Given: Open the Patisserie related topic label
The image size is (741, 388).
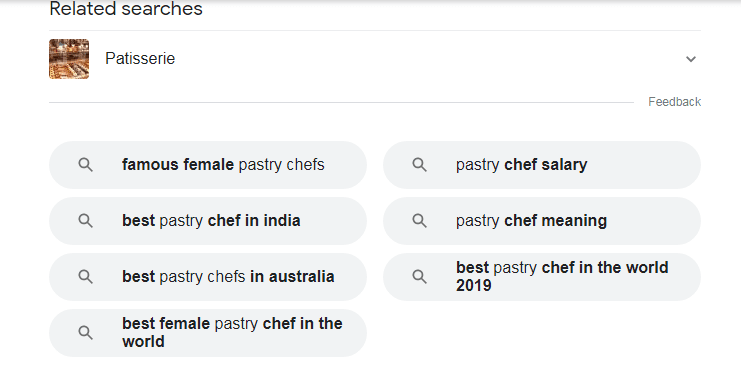Looking at the screenshot, I should click(x=140, y=59).
